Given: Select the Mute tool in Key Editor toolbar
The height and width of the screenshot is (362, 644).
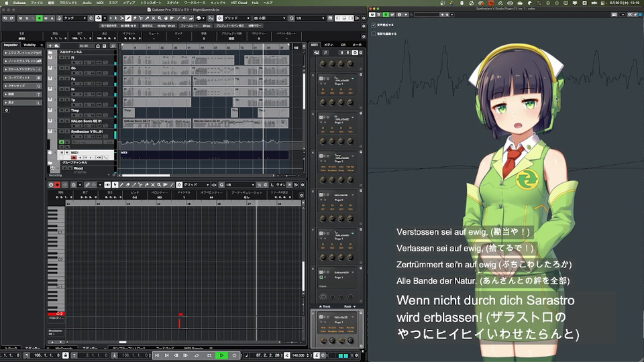Looking at the screenshot, I should click(x=153, y=185).
